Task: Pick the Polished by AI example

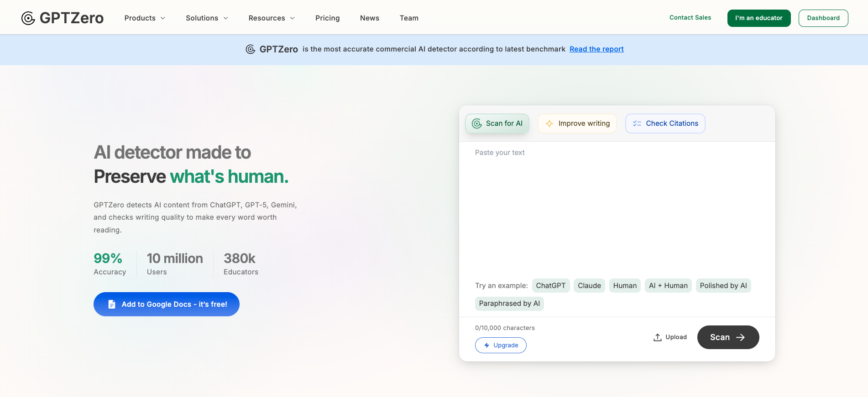Action: 723,286
